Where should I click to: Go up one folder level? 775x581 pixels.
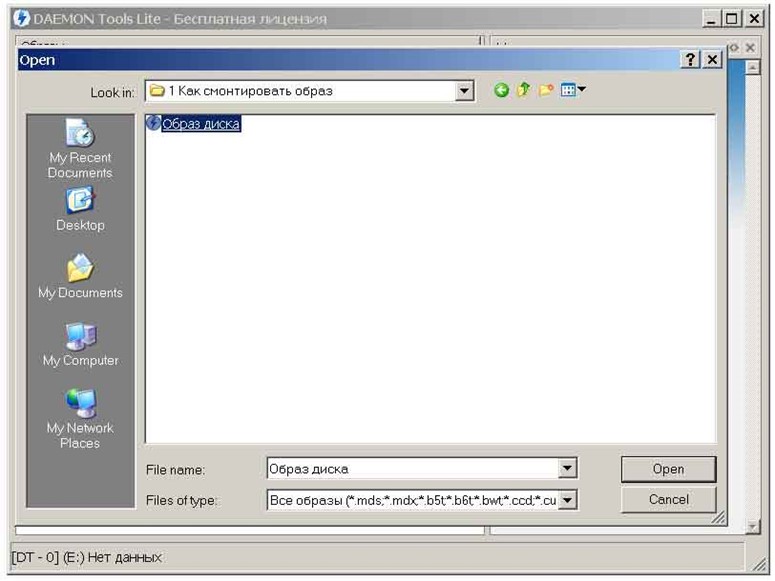(523, 90)
